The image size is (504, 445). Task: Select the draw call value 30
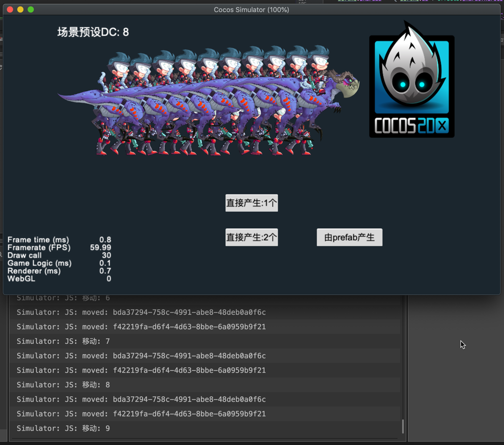coord(107,255)
